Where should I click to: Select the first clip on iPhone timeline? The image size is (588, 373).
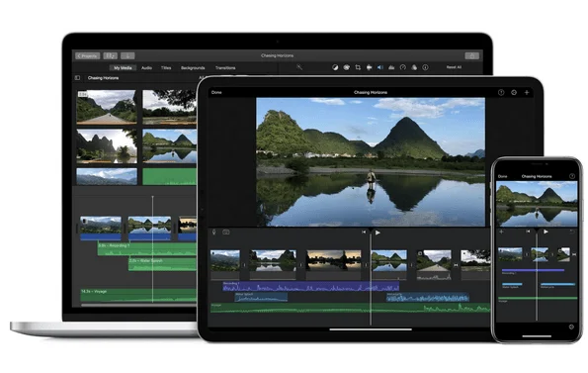(x=510, y=254)
